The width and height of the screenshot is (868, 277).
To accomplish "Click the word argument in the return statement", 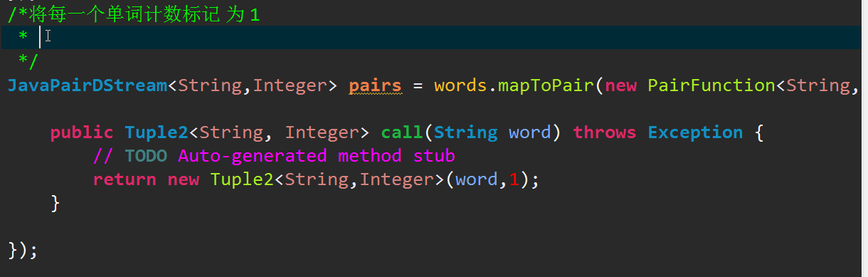I will click(477, 179).
